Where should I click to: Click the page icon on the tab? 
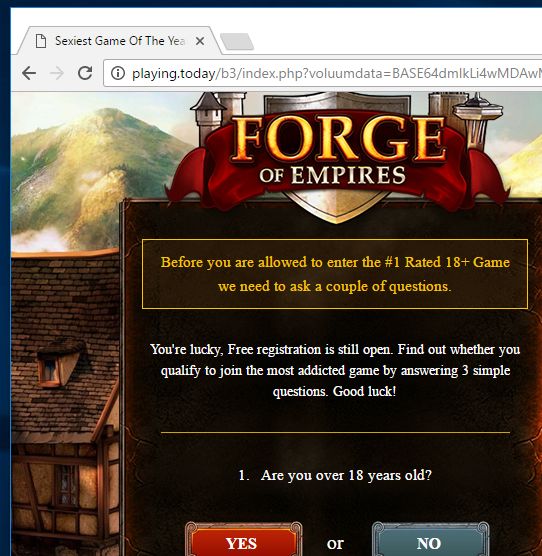click(x=41, y=41)
